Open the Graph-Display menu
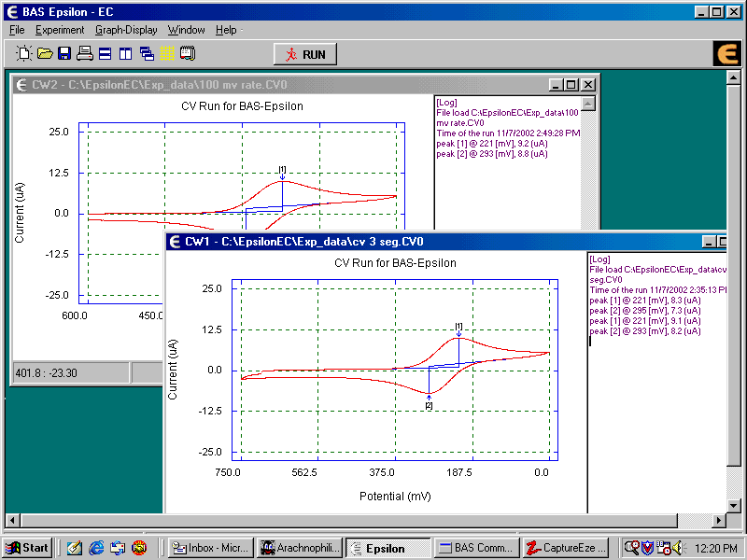 pyautogui.click(x=126, y=30)
